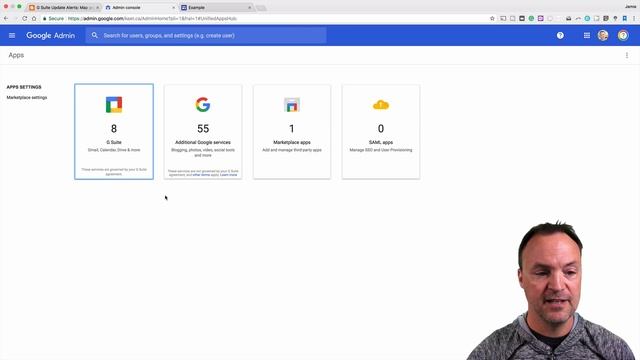Follow the 'Learn more' link
The image size is (640, 360).
pyautogui.click(x=229, y=175)
